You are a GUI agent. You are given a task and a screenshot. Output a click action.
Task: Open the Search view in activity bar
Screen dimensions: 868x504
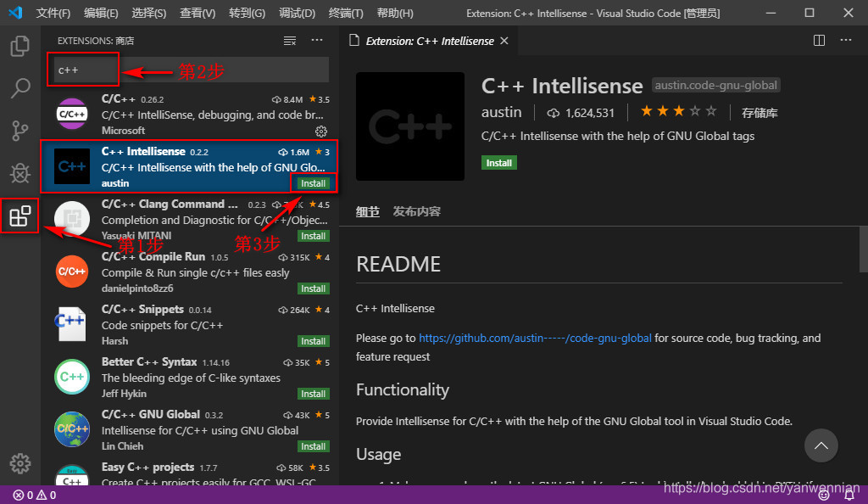pyautogui.click(x=20, y=88)
